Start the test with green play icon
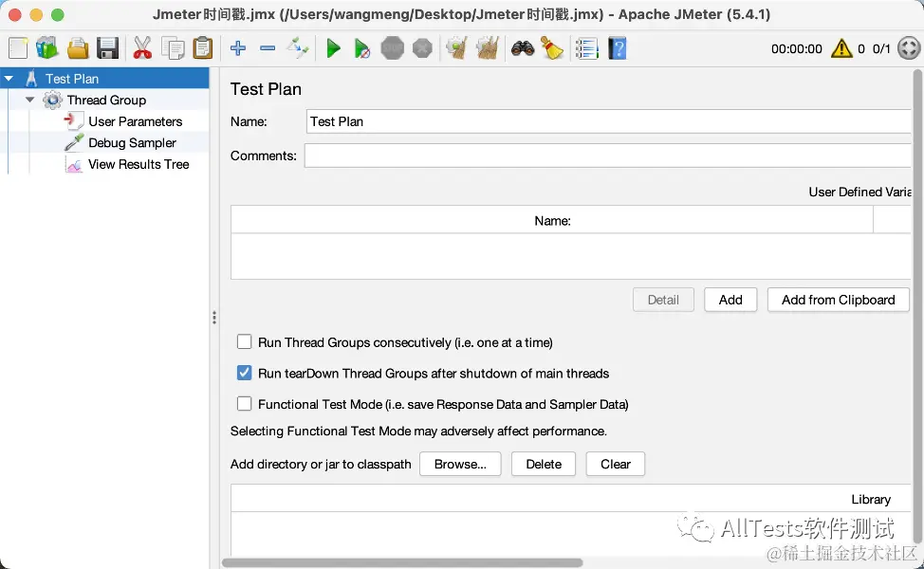924x569 pixels. pyautogui.click(x=333, y=48)
